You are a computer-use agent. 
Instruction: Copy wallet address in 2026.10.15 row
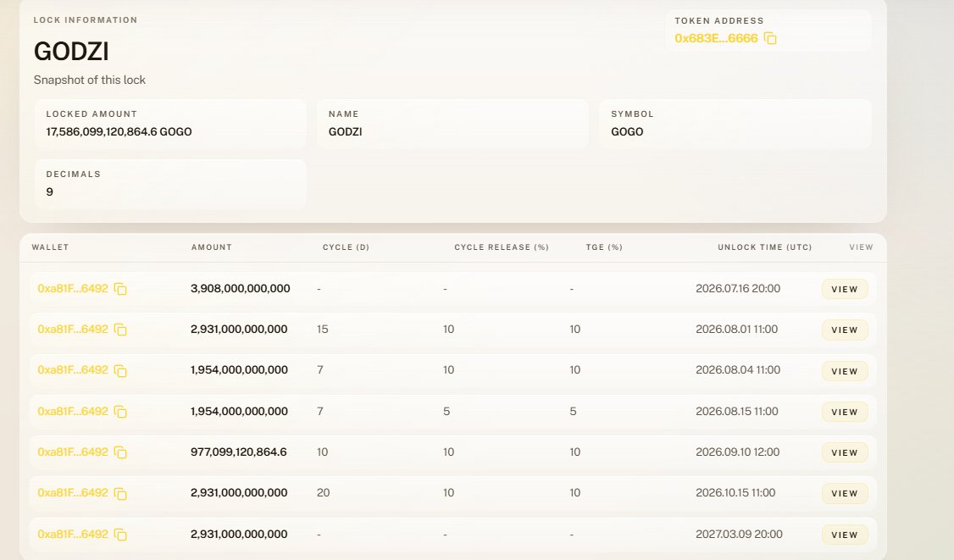coord(120,494)
